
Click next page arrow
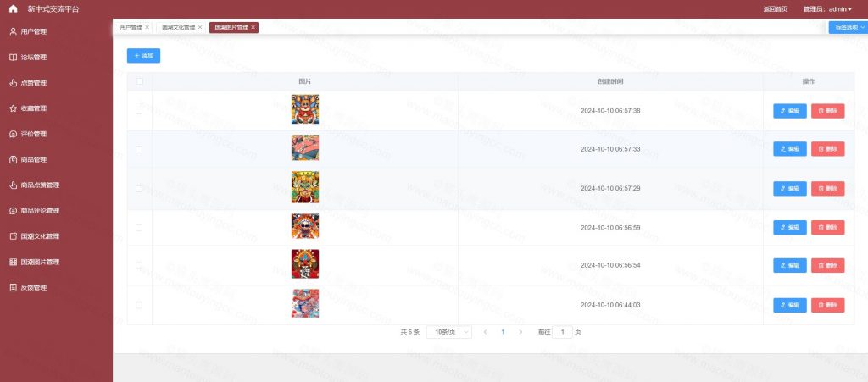(520, 332)
